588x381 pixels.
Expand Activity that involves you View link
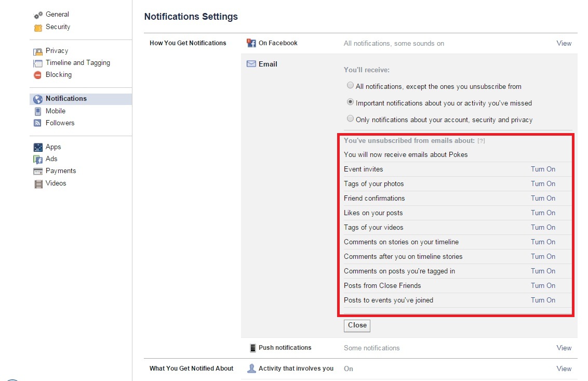pos(564,369)
